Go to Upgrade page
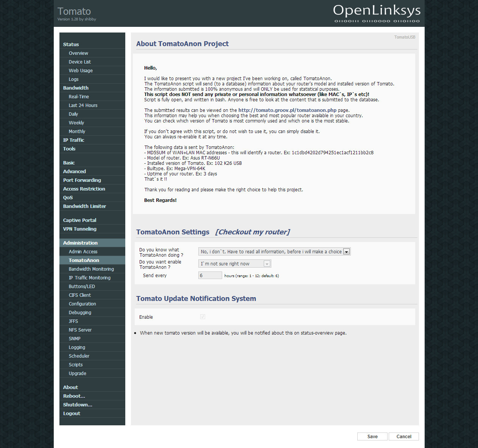Image resolution: width=478 pixels, height=448 pixels. click(x=92, y=374)
